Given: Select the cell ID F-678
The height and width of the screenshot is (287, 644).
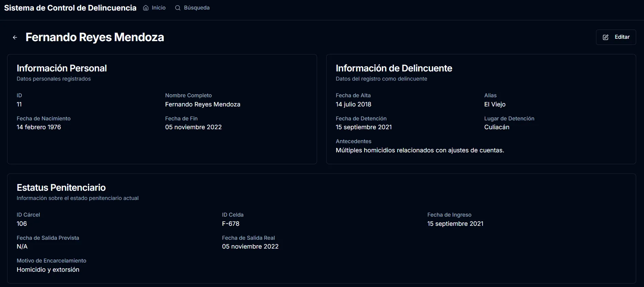Looking at the screenshot, I should coord(231,224).
